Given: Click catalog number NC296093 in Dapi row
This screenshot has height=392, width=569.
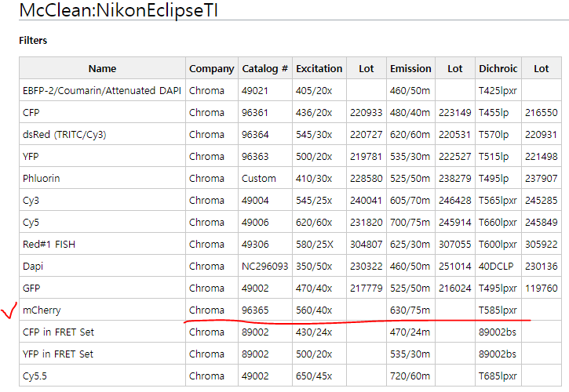Looking at the screenshot, I should tap(265, 266).
